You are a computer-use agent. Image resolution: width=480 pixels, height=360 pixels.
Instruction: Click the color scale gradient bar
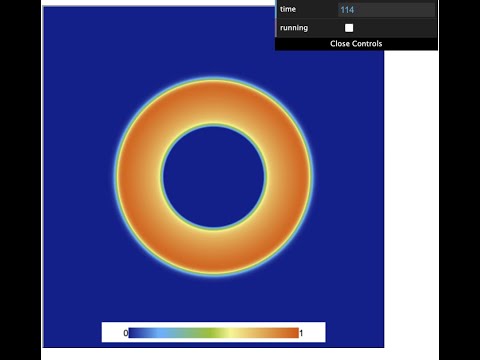tap(214, 333)
